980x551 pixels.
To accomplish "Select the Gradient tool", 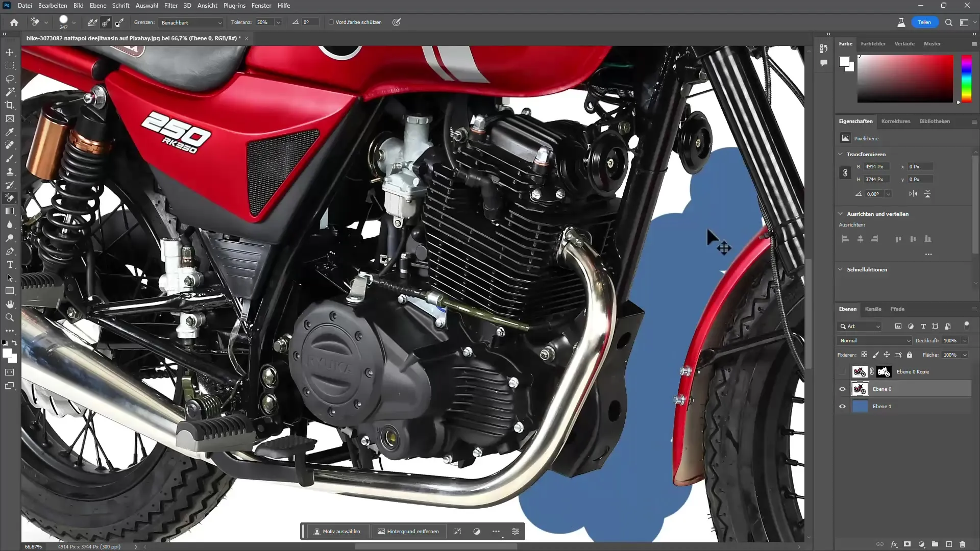I will click(9, 212).
